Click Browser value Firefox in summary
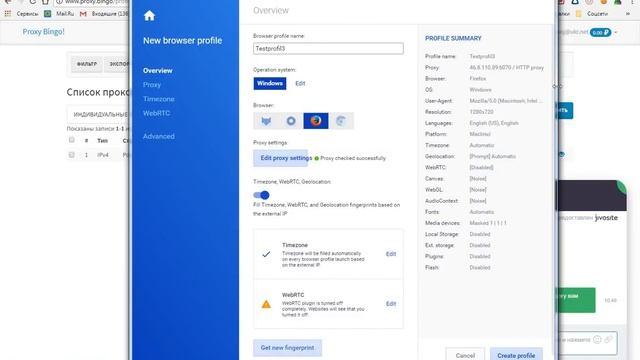Viewport: 640px width, 360px height. (478, 78)
